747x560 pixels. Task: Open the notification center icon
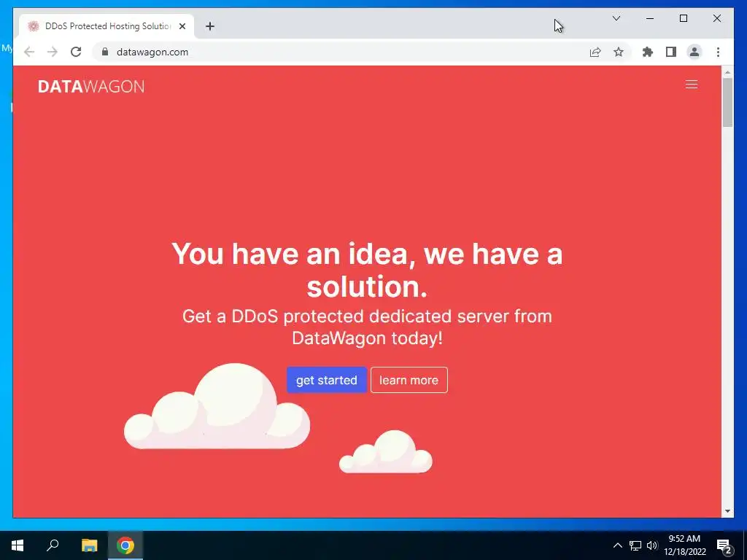[724, 545]
